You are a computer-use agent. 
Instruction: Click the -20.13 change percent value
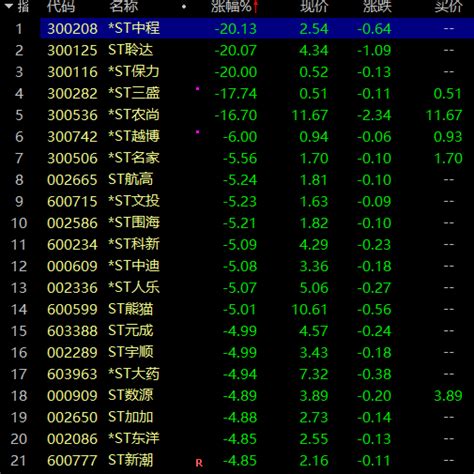click(236, 29)
